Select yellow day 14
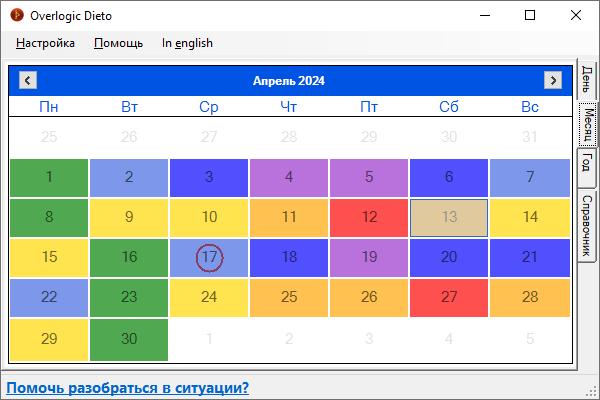 click(x=530, y=218)
